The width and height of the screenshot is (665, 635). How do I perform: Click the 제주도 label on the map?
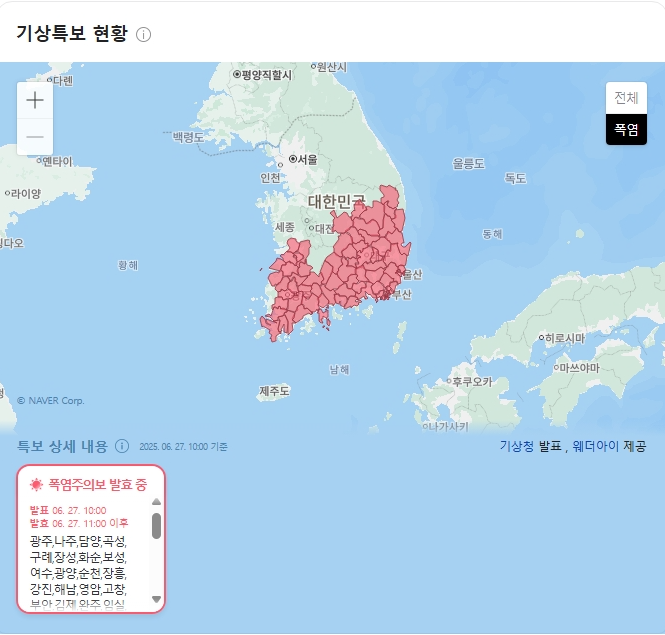pos(274,391)
